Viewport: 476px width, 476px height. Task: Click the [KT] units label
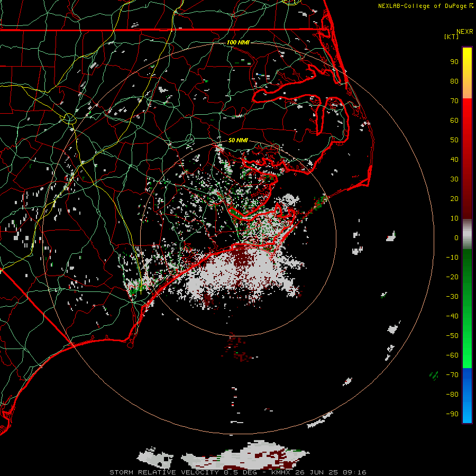[x=452, y=36]
